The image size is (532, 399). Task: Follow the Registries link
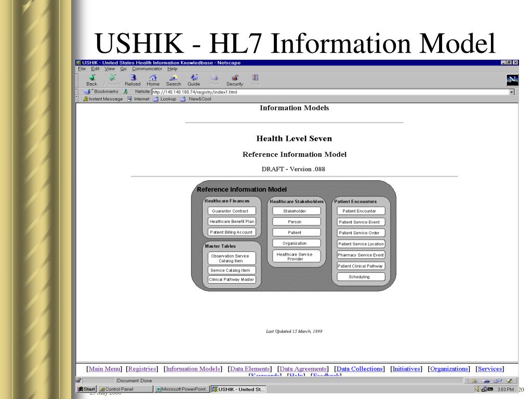click(x=142, y=369)
